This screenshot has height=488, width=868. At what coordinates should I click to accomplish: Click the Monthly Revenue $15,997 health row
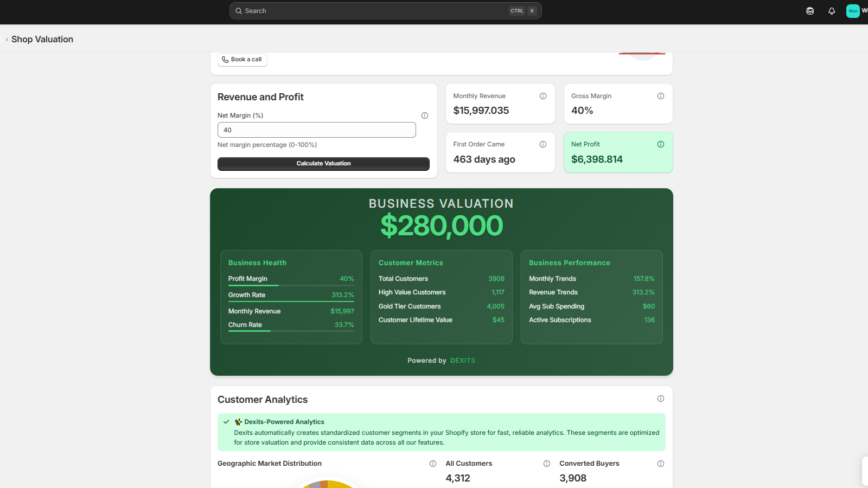[291, 311]
